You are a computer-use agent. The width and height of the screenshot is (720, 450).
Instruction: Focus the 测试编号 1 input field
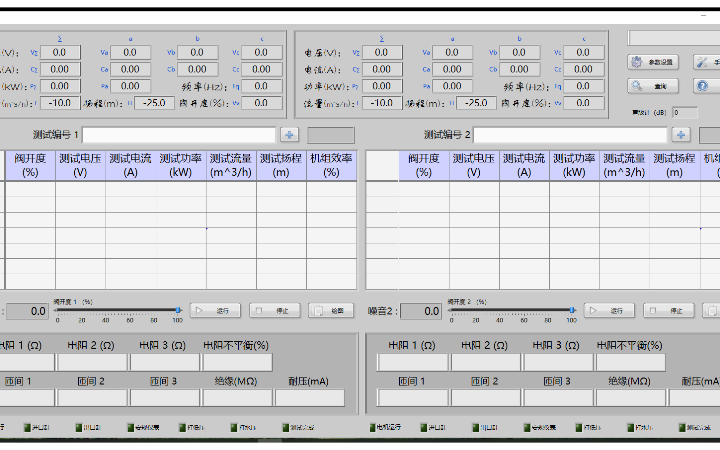(x=179, y=135)
